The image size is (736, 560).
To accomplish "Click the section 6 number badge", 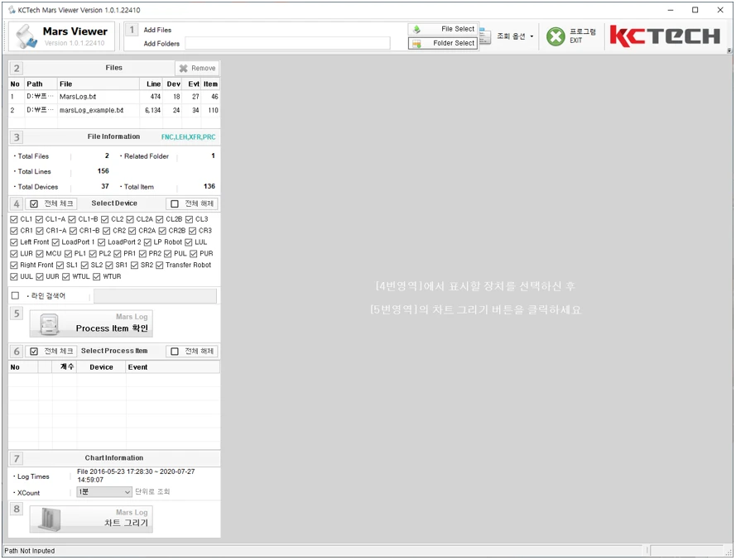I will pos(17,352).
